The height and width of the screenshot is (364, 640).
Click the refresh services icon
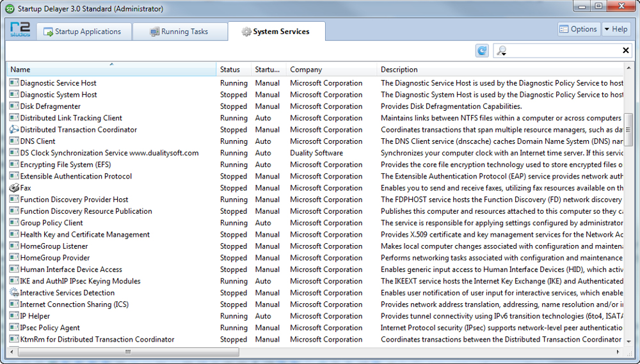click(x=482, y=51)
